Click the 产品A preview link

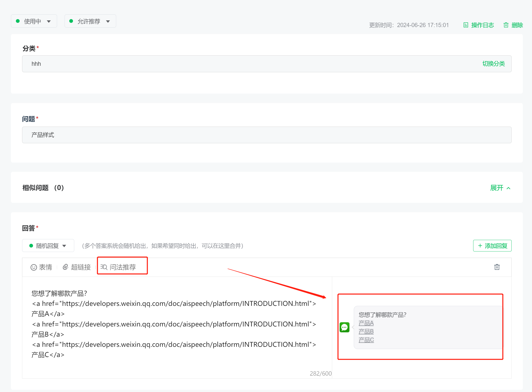click(366, 323)
